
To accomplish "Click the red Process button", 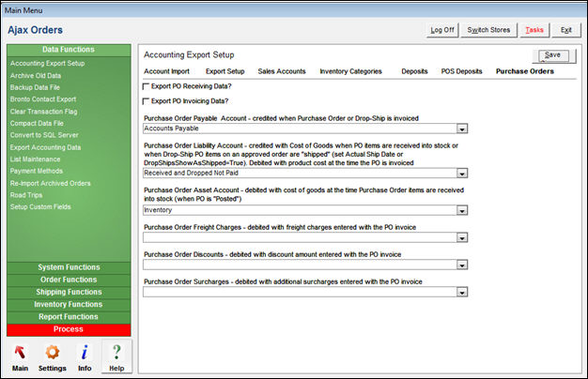I will [69, 329].
